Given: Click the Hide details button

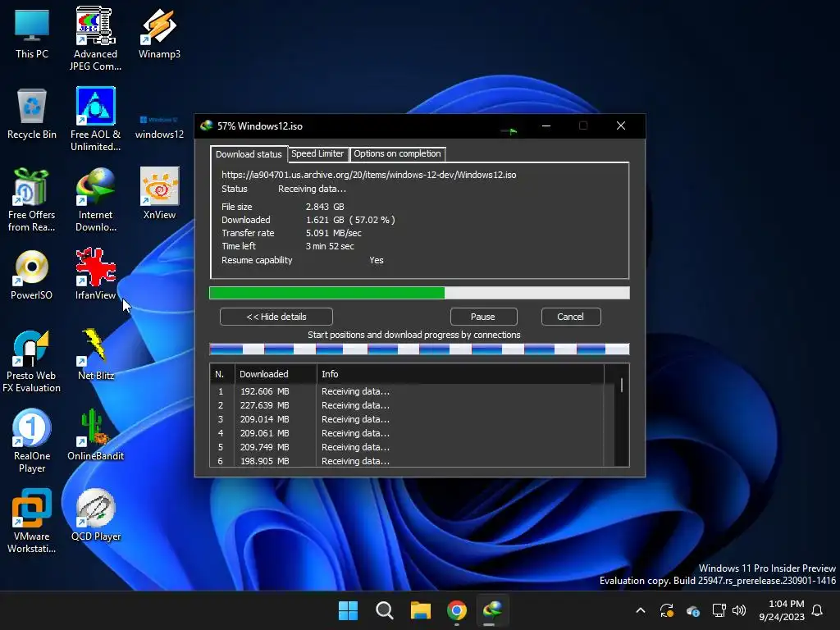Looking at the screenshot, I should (x=276, y=317).
